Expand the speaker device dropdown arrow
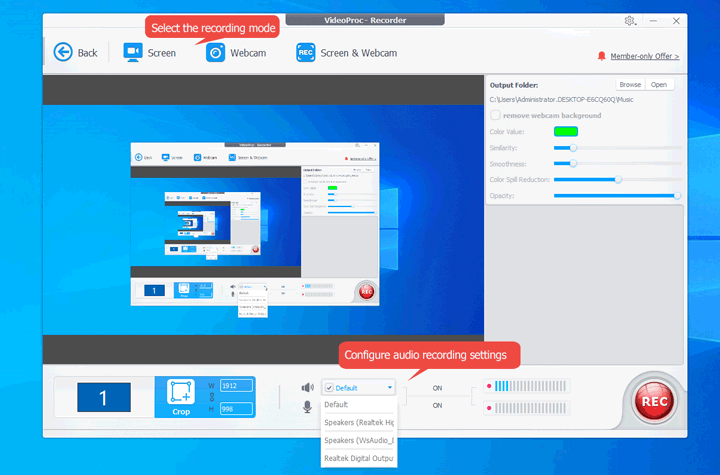The width and height of the screenshot is (720, 475). point(389,388)
